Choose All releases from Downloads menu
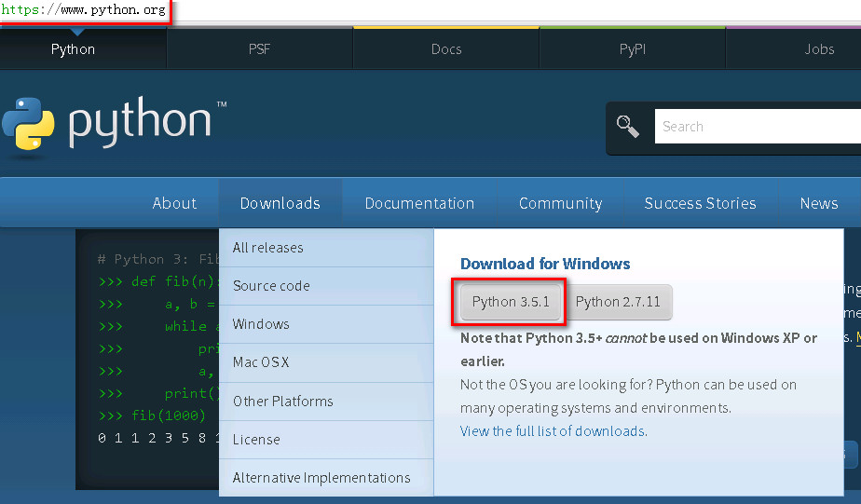The height and width of the screenshot is (504, 861). [x=268, y=248]
